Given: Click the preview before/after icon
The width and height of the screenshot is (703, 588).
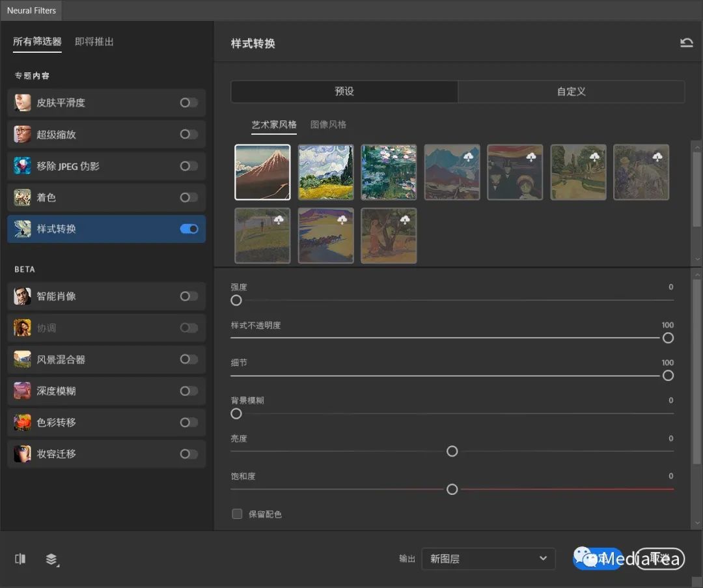Looking at the screenshot, I should point(20,559).
